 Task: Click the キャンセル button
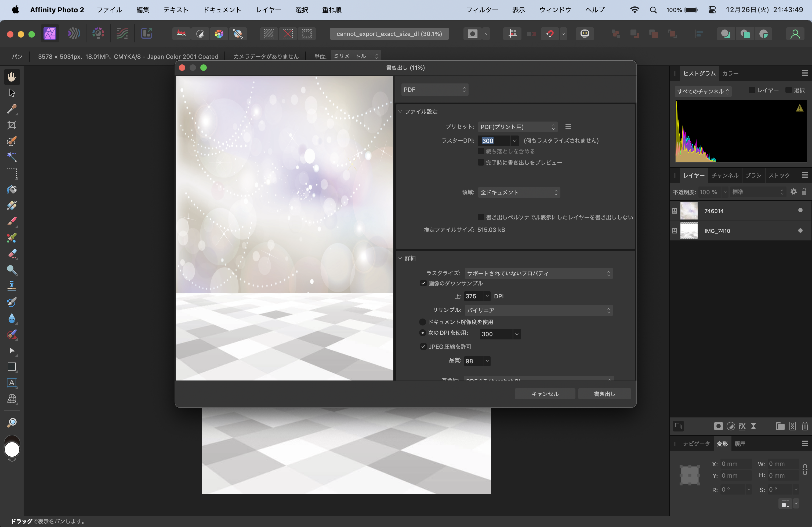tap(545, 394)
